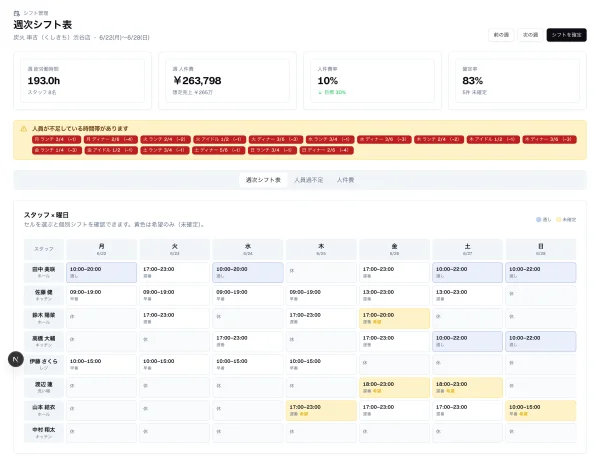Click the 月 column header
This screenshot has height=470, width=600.
pyautogui.click(x=101, y=249)
